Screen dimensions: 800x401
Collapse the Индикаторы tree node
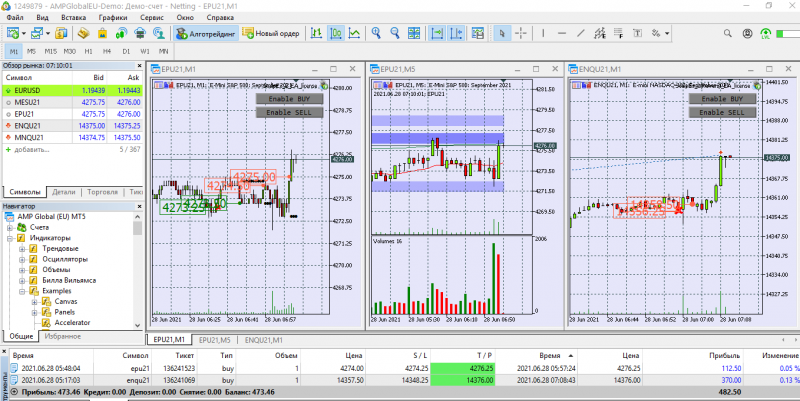pyautogui.click(x=10, y=238)
